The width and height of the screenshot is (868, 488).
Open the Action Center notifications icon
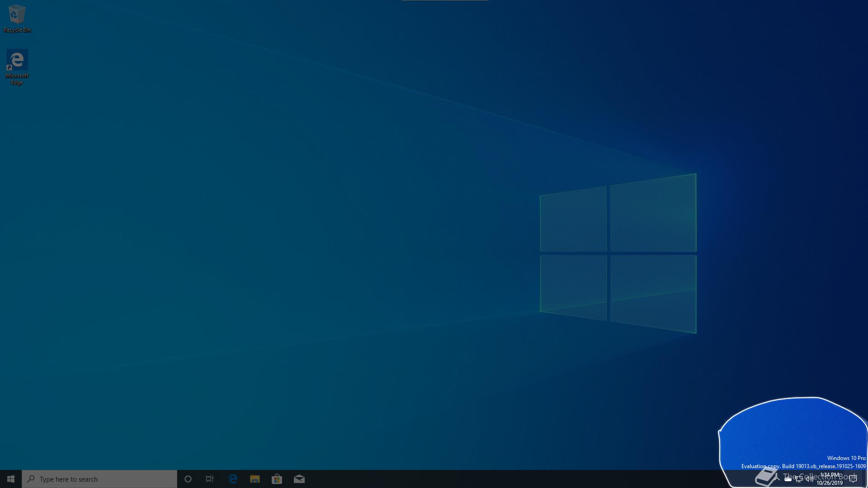tap(853, 479)
